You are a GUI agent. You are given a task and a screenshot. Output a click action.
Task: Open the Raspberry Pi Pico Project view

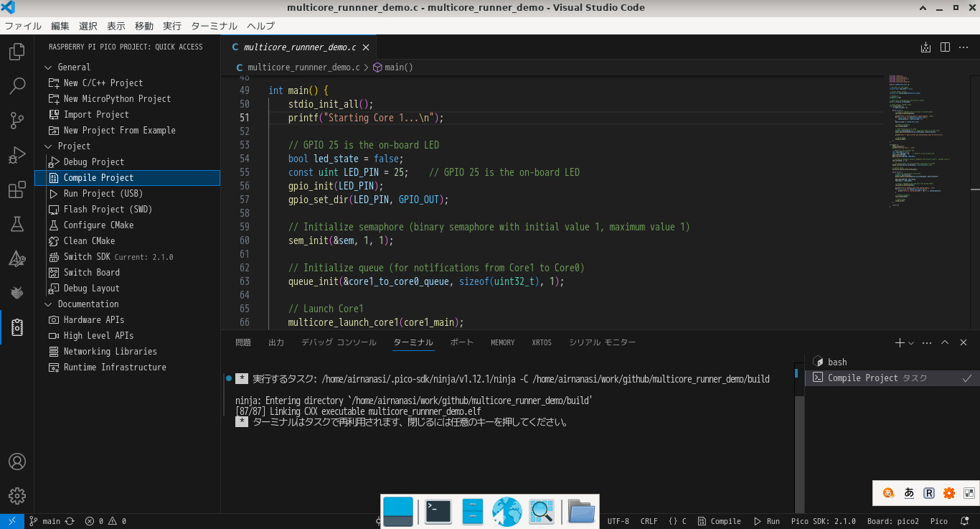[17, 327]
